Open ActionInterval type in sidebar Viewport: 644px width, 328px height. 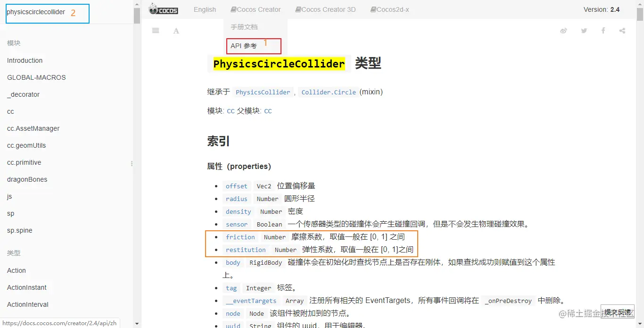point(28,304)
